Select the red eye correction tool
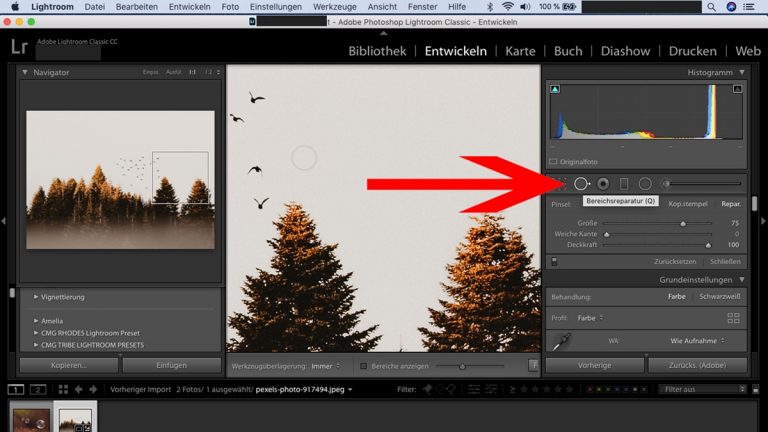The height and width of the screenshot is (432, 768). point(603,183)
